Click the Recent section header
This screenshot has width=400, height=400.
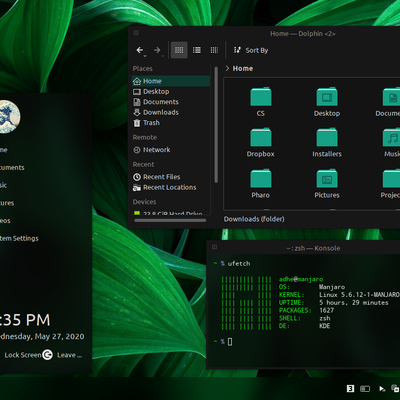pos(143,164)
